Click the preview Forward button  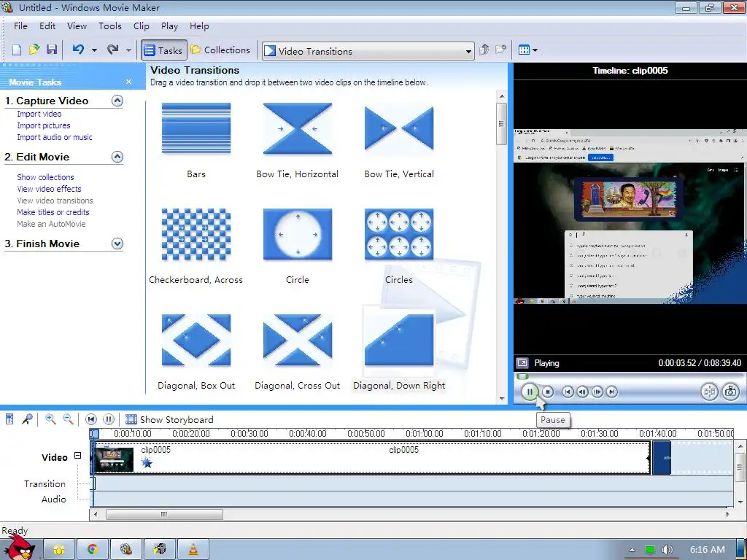[x=612, y=392]
